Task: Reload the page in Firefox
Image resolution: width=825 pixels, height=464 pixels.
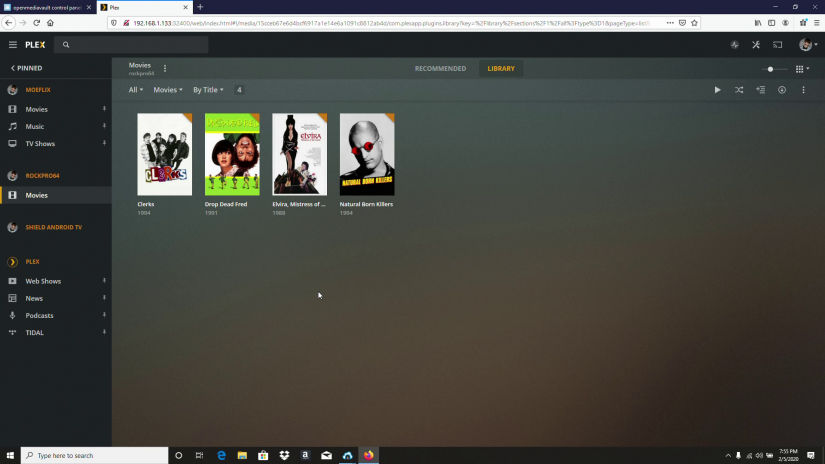Action: [36, 23]
